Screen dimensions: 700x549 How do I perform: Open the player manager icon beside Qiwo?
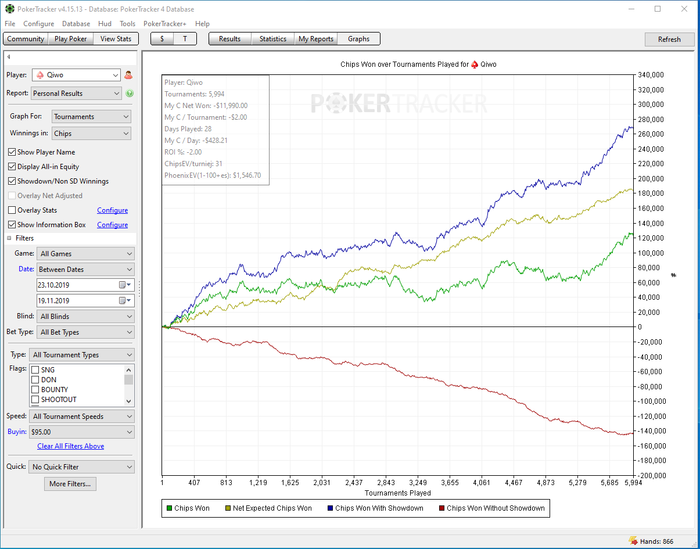[x=129, y=75]
